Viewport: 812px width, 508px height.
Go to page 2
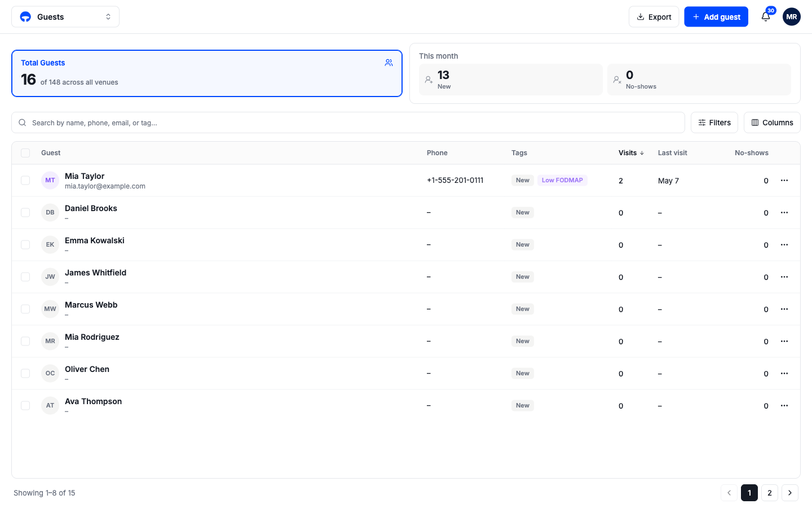(770, 493)
